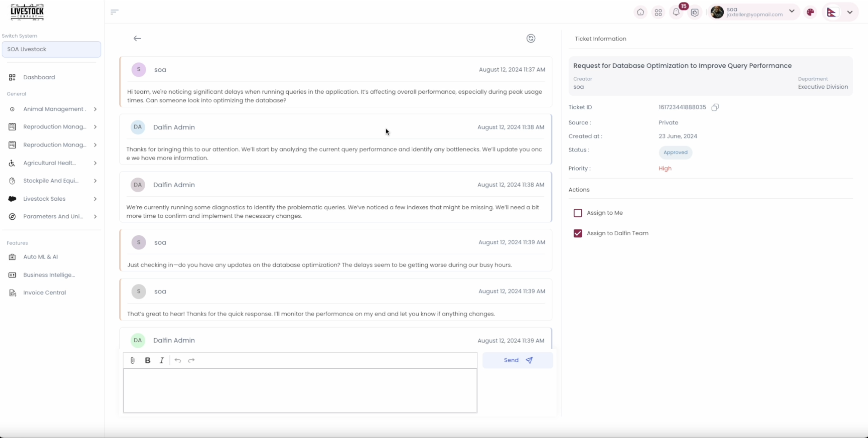
Task: Open the notifications bell
Action: click(676, 12)
